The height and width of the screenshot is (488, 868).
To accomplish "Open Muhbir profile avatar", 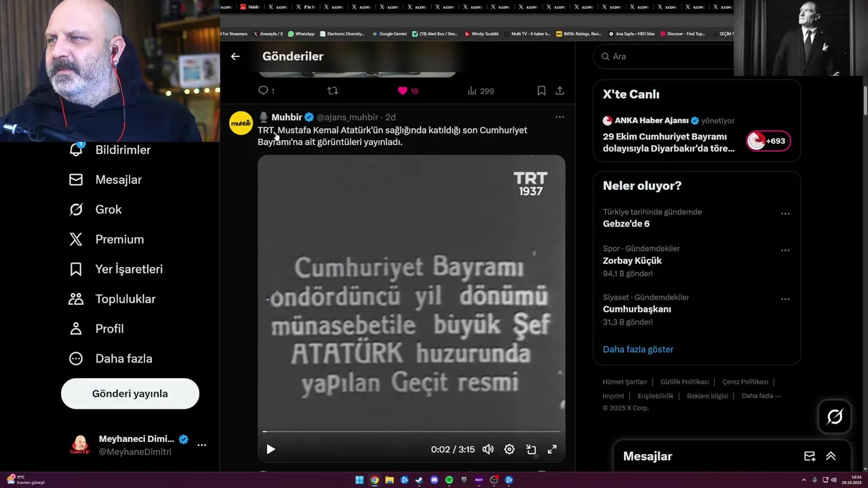I will coord(241,123).
